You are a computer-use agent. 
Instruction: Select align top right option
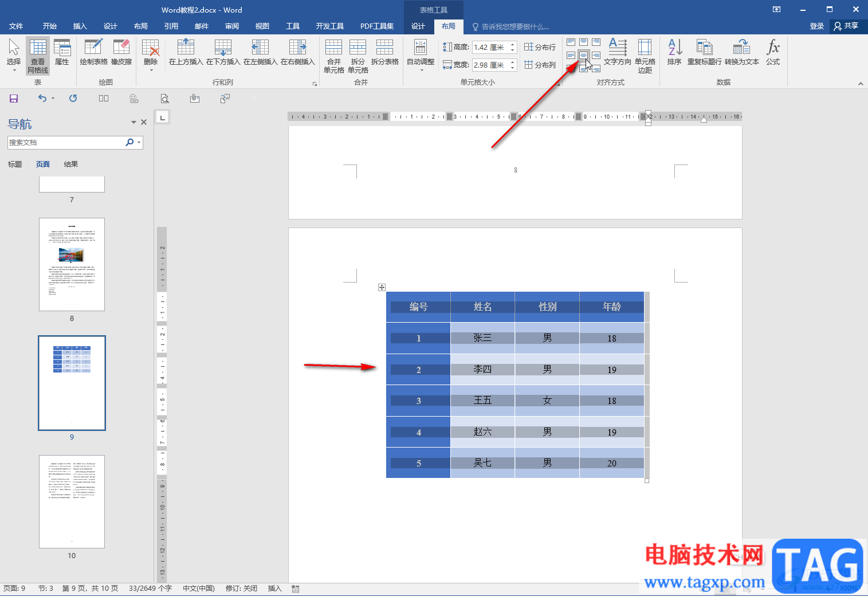[596, 42]
